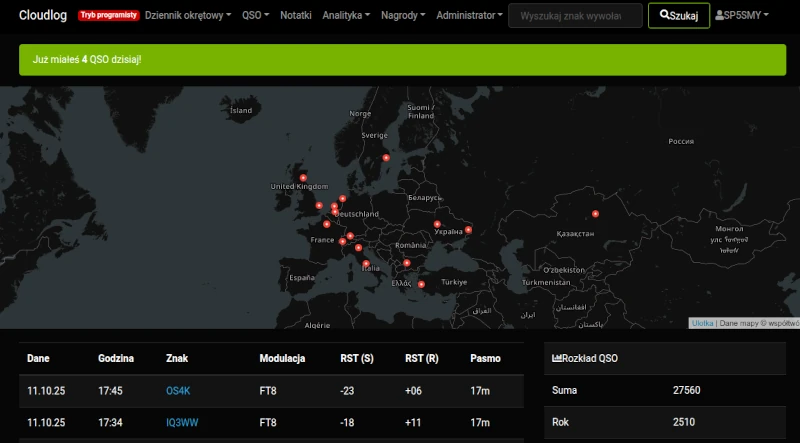Image resolution: width=800 pixels, height=443 pixels.
Task: Click the Cloudlog logo to go home
Action: tap(44, 16)
